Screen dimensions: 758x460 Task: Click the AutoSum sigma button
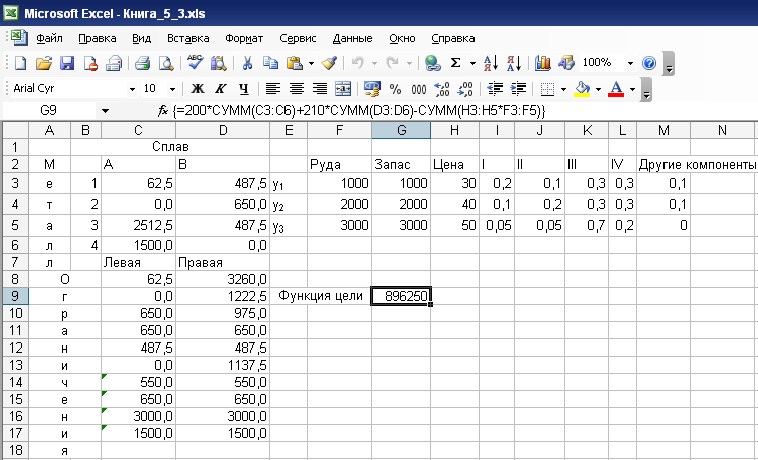[455, 63]
